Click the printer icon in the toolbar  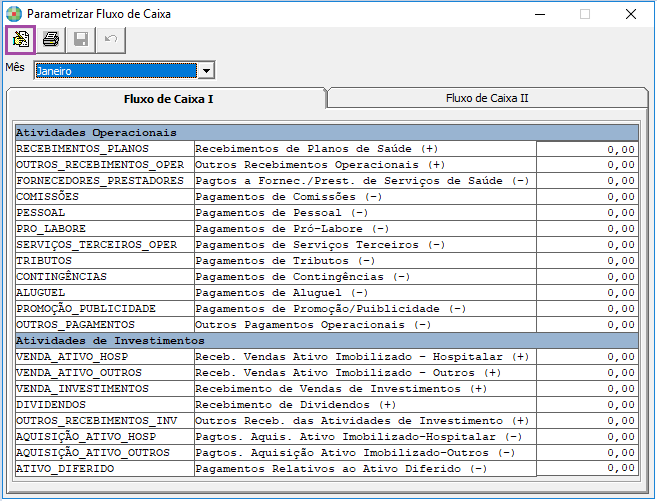51,40
